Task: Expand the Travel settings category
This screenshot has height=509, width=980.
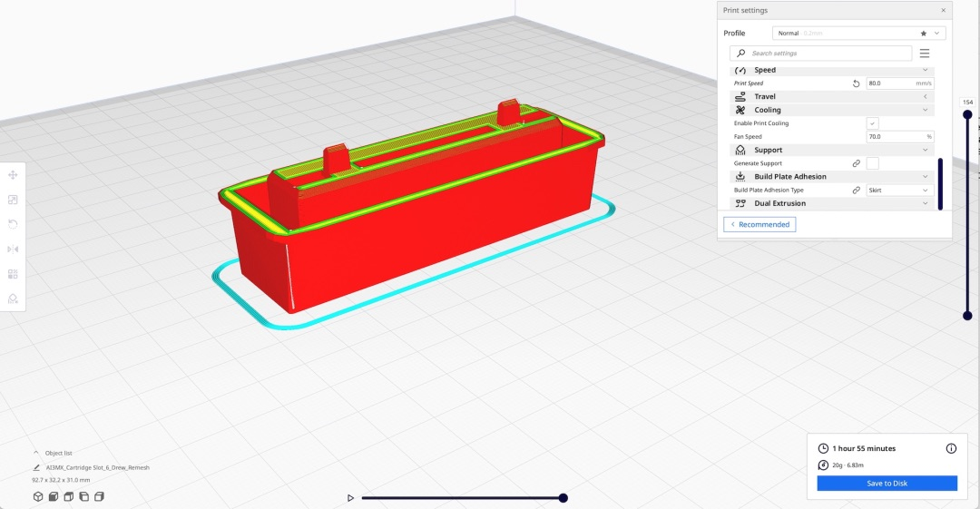Action: click(925, 96)
